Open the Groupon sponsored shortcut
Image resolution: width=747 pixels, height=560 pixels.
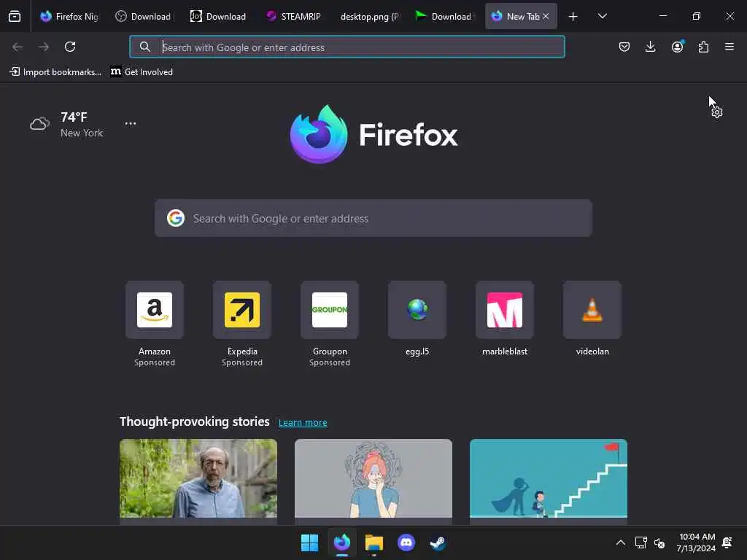(x=330, y=324)
